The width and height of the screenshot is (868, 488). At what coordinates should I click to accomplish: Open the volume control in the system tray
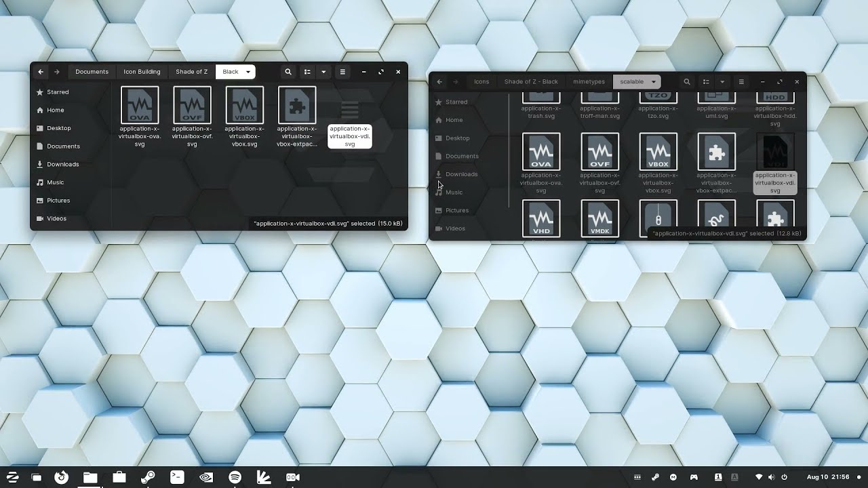pos(772,477)
